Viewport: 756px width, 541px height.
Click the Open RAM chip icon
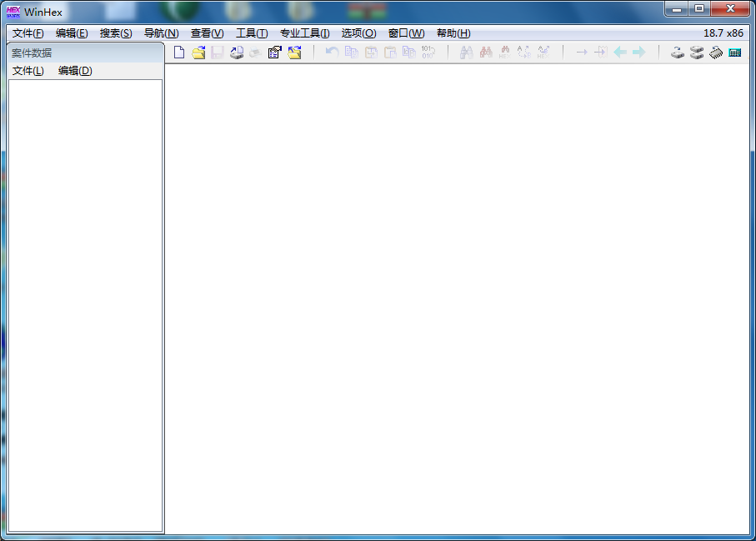(716, 53)
